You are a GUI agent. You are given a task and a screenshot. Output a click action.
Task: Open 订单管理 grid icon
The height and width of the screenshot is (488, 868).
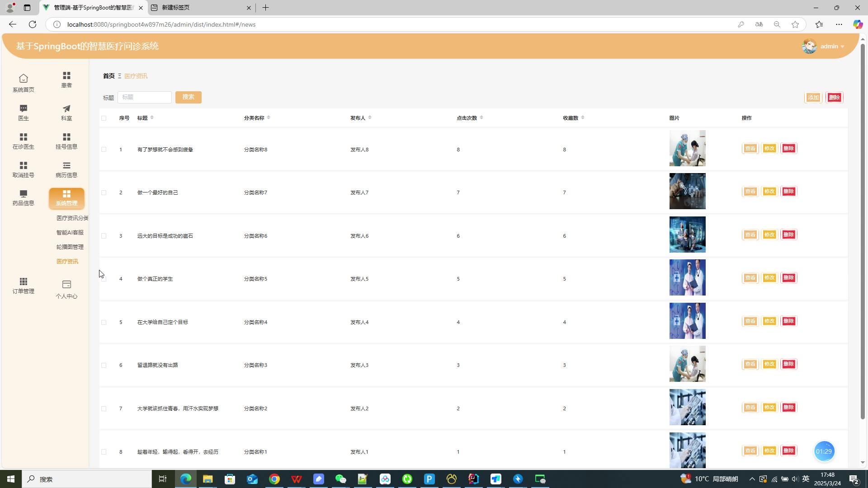pyautogui.click(x=24, y=282)
